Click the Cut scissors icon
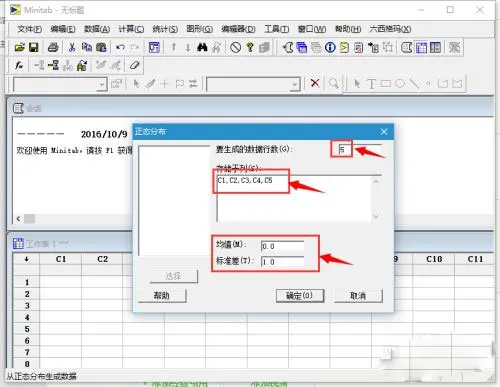500x387 pixels. (72, 48)
